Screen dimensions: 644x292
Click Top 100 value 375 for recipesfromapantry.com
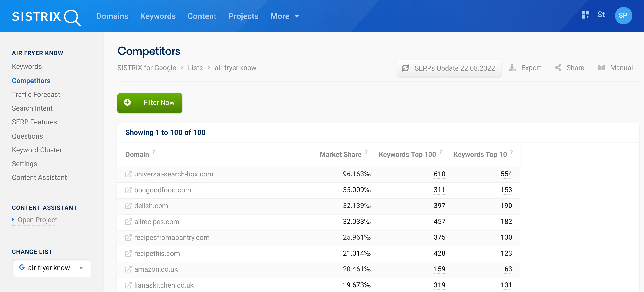[439, 237]
